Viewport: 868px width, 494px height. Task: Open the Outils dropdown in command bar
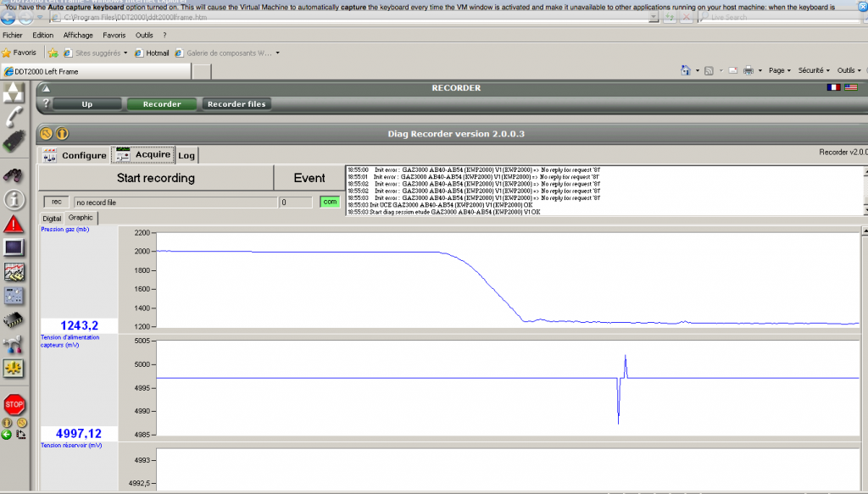[x=849, y=70]
